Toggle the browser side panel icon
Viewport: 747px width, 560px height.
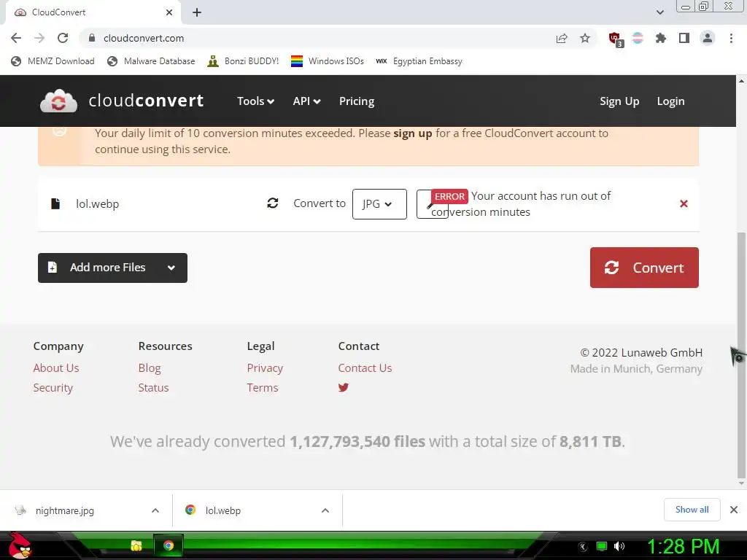point(684,38)
